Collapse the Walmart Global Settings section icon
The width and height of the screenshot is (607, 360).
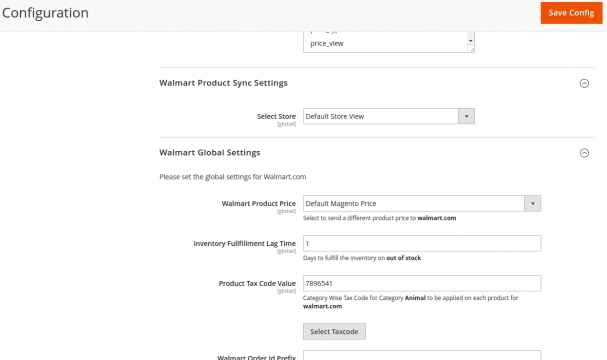tap(584, 153)
